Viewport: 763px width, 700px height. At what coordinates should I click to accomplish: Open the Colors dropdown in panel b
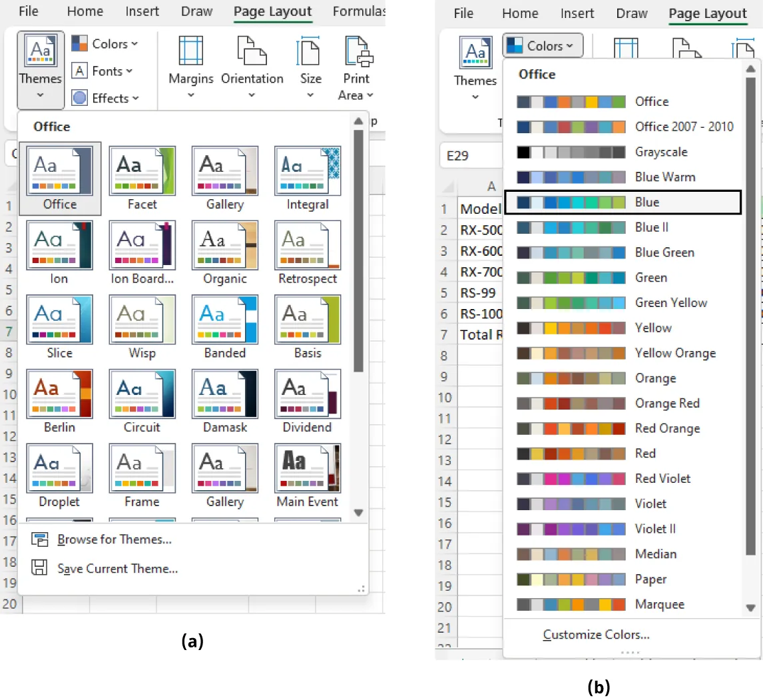(542, 45)
